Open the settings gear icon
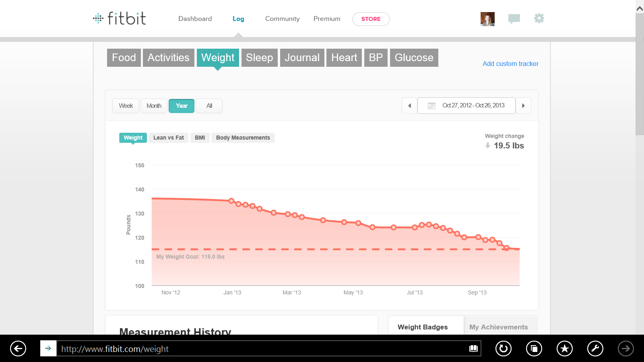Screen dimensions: 644x362 click(x=539, y=18)
